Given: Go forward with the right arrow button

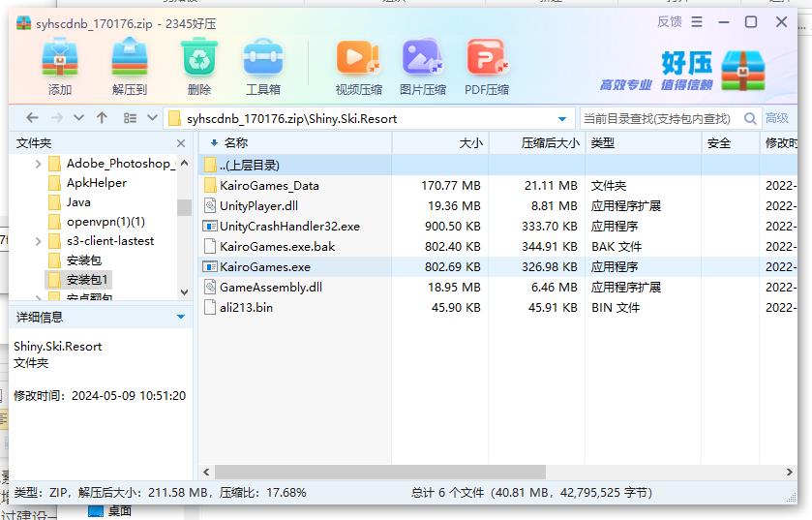Looking at the screenshot, I should point(57,118).
